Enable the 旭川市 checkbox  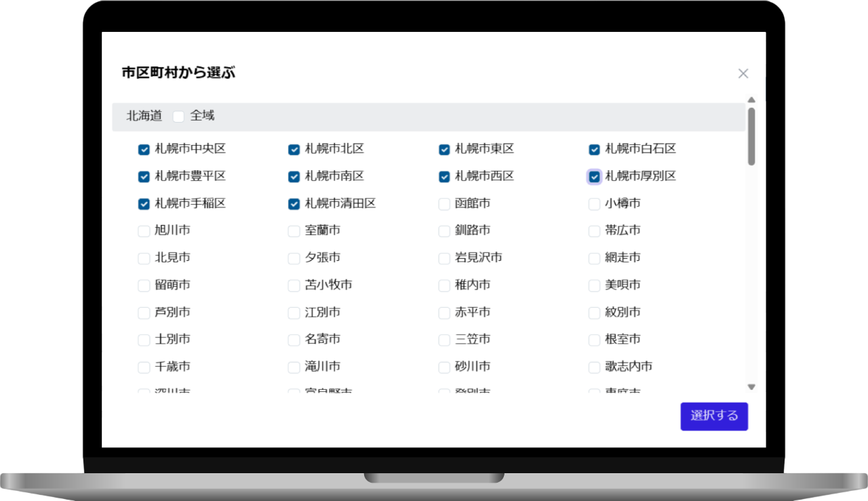coord(144,231)
